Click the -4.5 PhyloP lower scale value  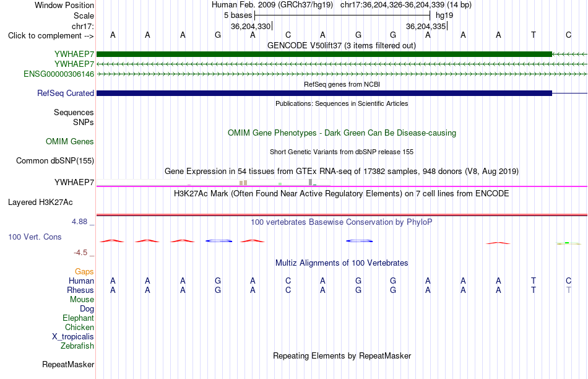point(80,253)
